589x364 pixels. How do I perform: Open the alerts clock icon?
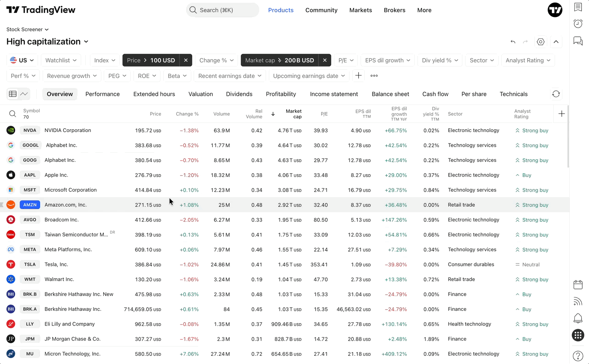point(578,24)
